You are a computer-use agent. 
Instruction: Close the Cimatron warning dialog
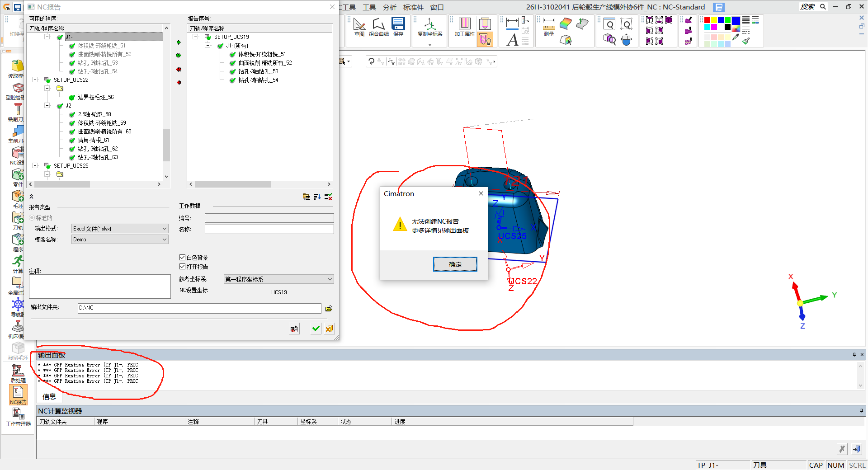click(x=481, y=193)
